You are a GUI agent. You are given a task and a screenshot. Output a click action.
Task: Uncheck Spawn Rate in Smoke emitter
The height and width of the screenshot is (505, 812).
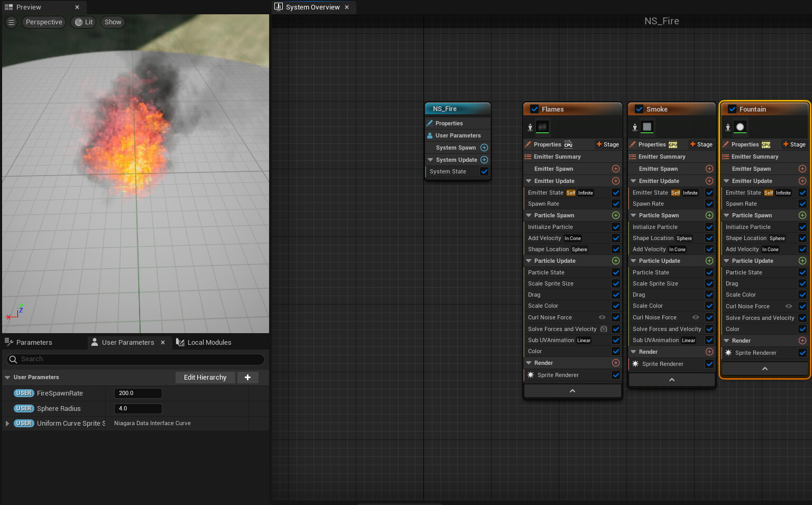tap(709, 204)
